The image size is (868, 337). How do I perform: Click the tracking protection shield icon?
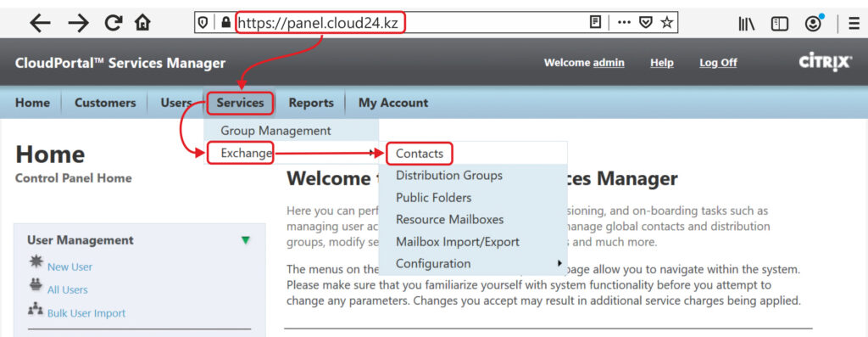tap(203, 23)
